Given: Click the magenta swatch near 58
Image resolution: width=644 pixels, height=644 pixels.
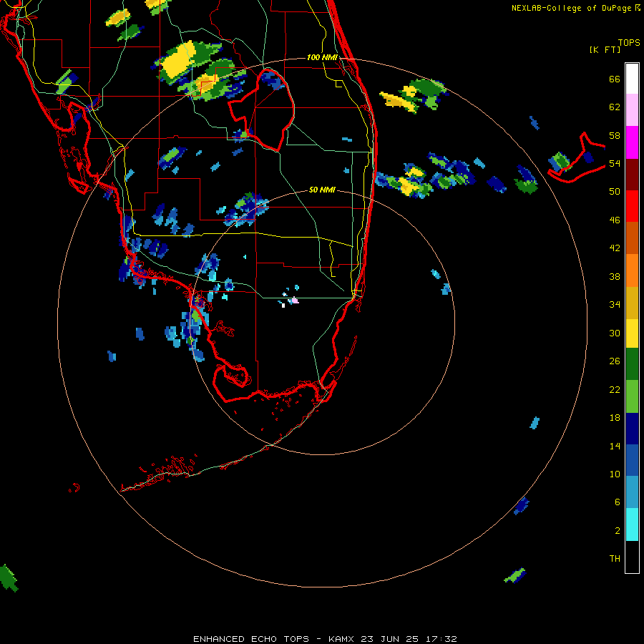Looking at the screenshot, I should [632, 142].
